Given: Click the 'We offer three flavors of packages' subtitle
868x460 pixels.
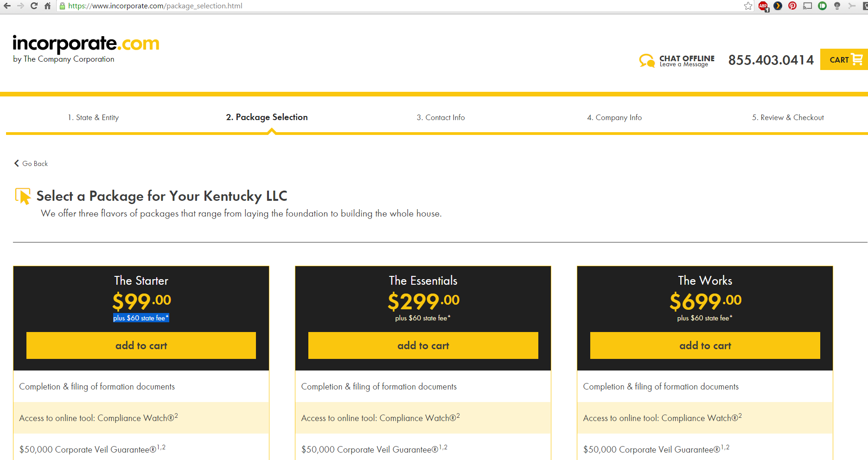Looking at the screenshot, I should click(x=241, y=213).
